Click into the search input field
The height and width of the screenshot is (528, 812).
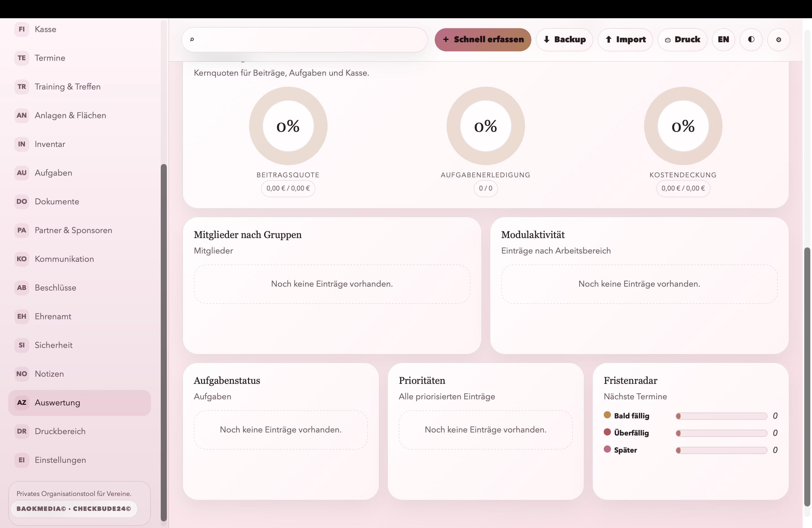(304, 39)
